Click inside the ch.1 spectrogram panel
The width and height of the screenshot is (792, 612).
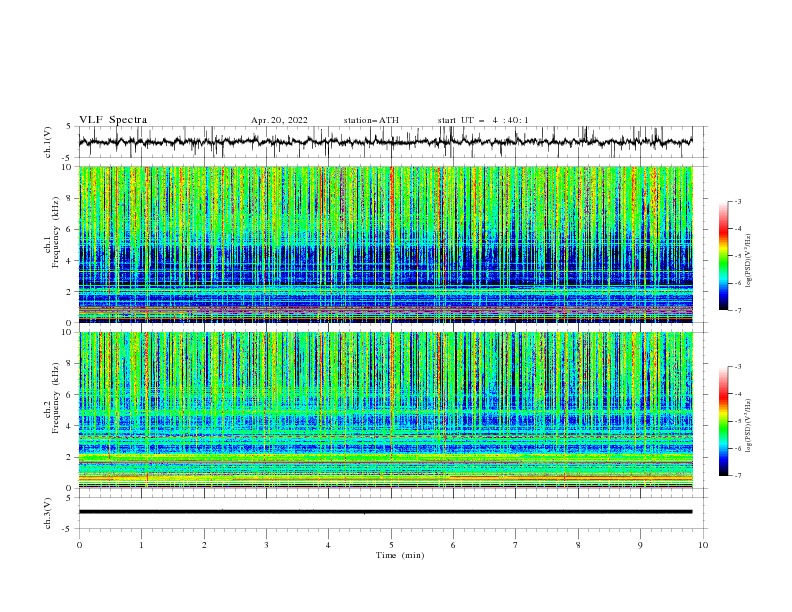(386, 244)
